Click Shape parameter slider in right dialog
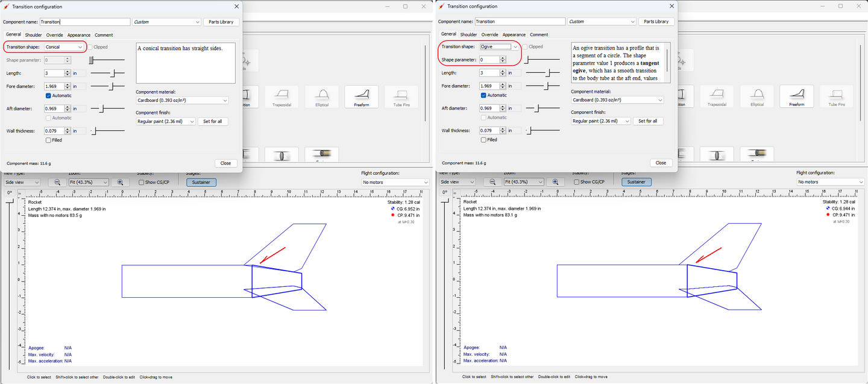 coord(542,60)
